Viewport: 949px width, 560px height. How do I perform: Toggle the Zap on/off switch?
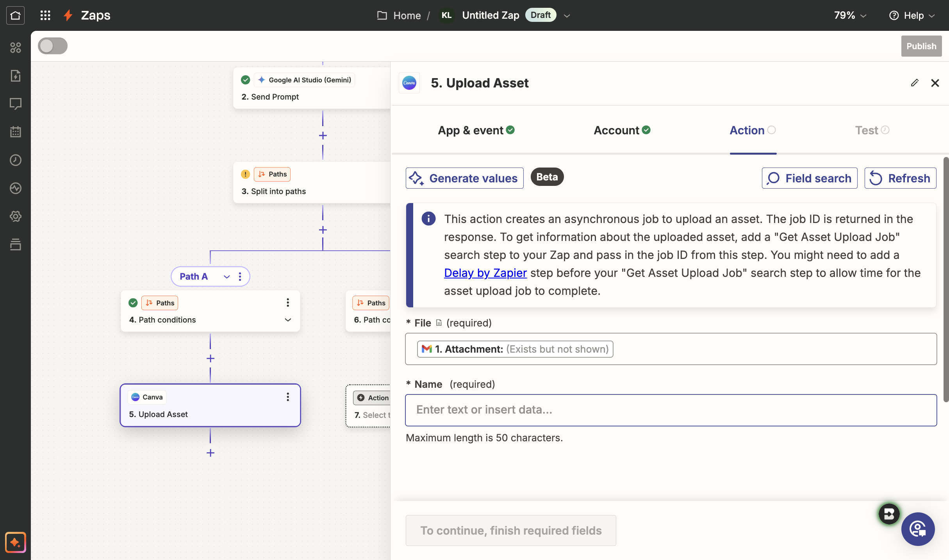coord(53,46)
